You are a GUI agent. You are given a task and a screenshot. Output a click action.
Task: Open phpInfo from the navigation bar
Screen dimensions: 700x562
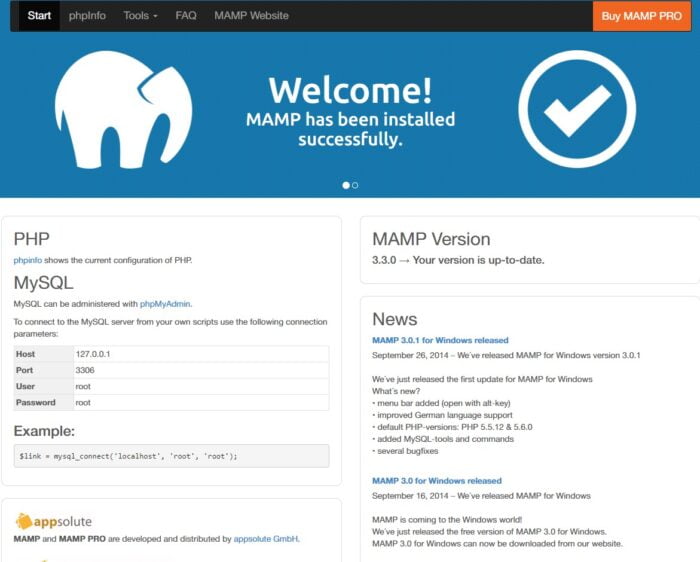pyautogui.click(x=88, y=16)
